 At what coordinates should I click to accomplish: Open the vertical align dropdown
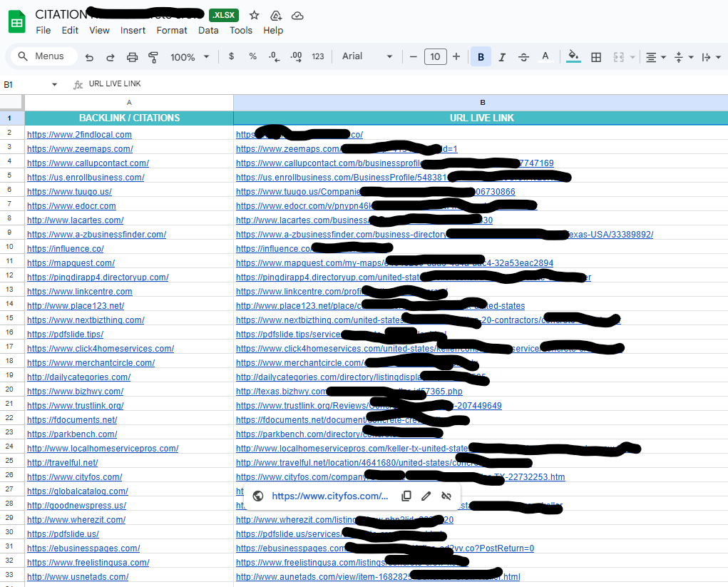click(x=684, y=57)
